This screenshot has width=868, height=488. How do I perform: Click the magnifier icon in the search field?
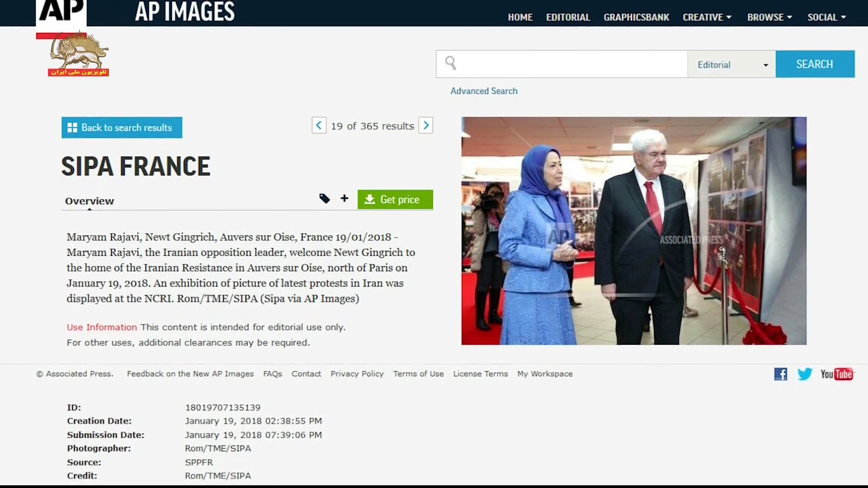pyautogui.click(x=450, y=63)
